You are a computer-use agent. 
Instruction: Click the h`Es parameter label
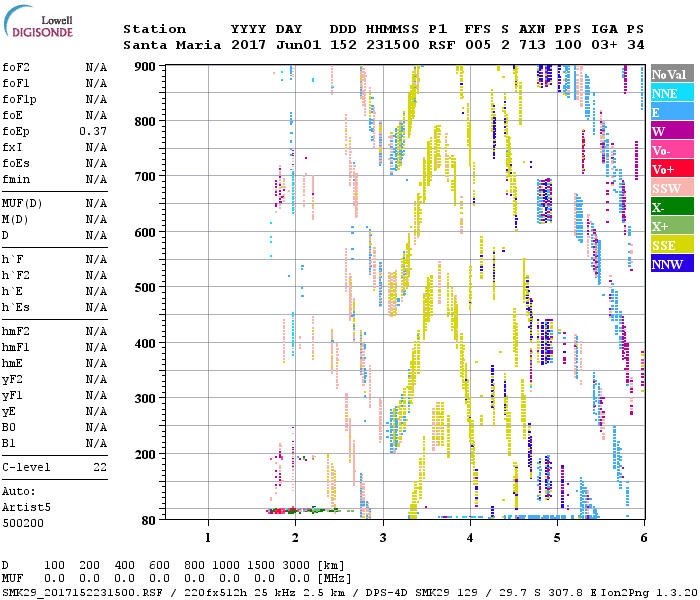pos(16,307)
